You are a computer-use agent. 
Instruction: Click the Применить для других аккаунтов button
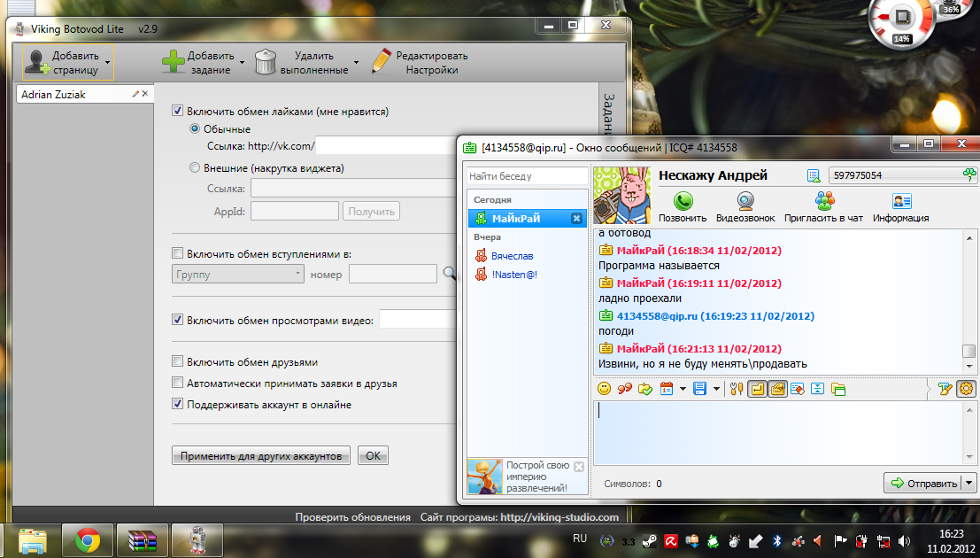point(260,455)
